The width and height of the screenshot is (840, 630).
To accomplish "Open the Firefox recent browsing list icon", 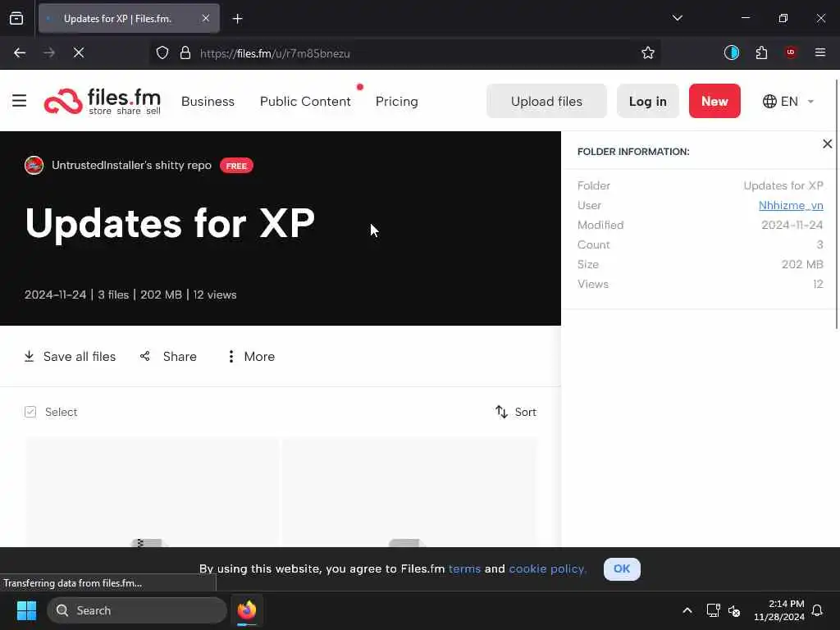I will coord(16,19).
